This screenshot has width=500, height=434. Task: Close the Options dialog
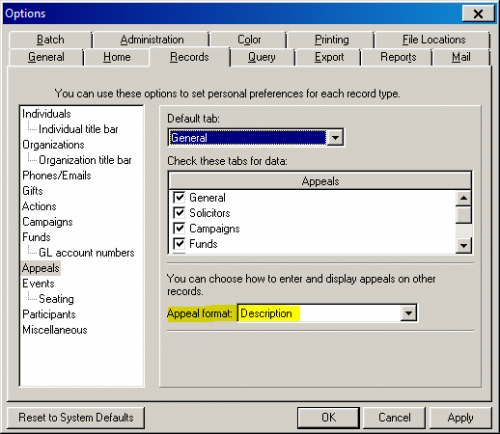(478, 14)
